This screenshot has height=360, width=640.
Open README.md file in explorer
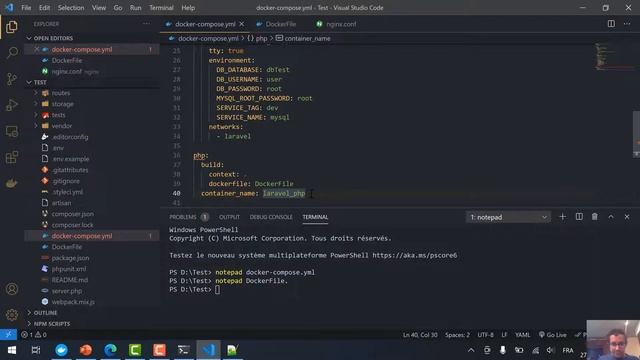pos(70,280)
